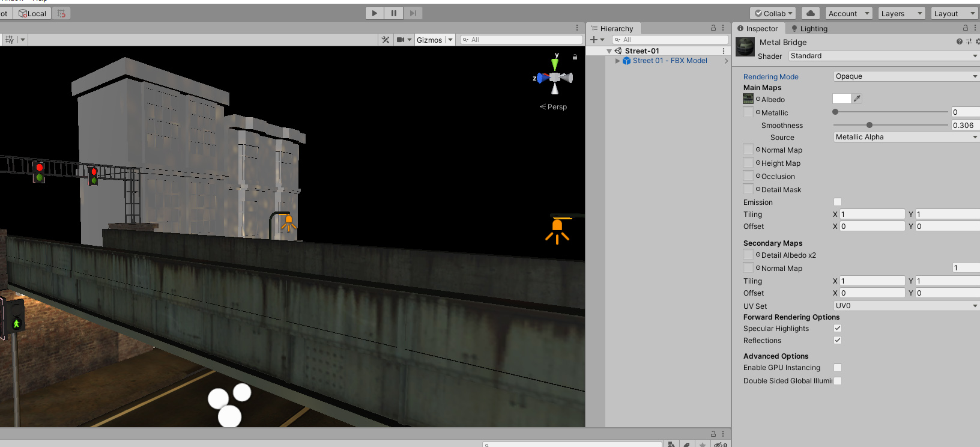The image size is (980, 447).
Task: Open the UV Set UV0 dropdown
Action: (x=907, y=306)
